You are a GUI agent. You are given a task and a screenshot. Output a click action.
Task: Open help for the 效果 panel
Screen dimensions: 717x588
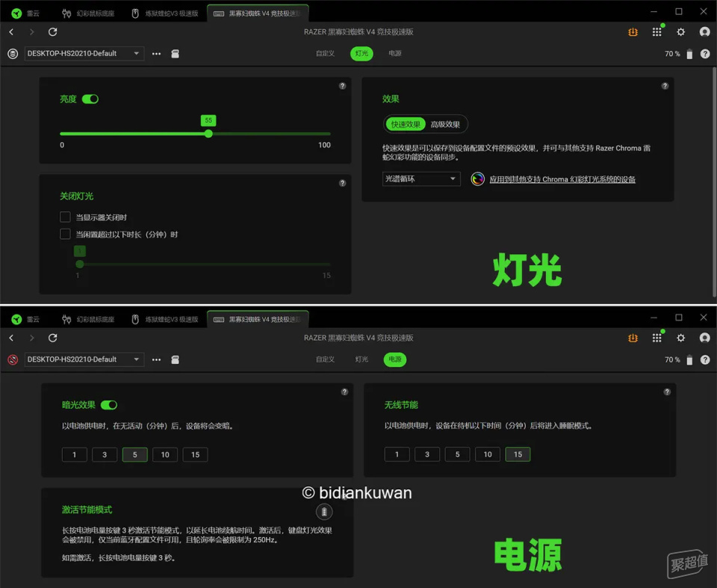[665, 86]
